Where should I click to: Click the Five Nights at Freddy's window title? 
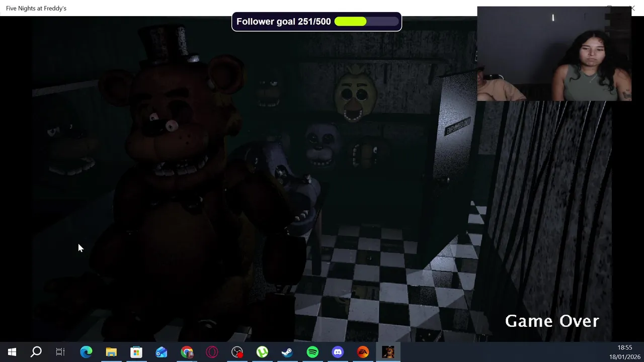click(x=36, y=8)
